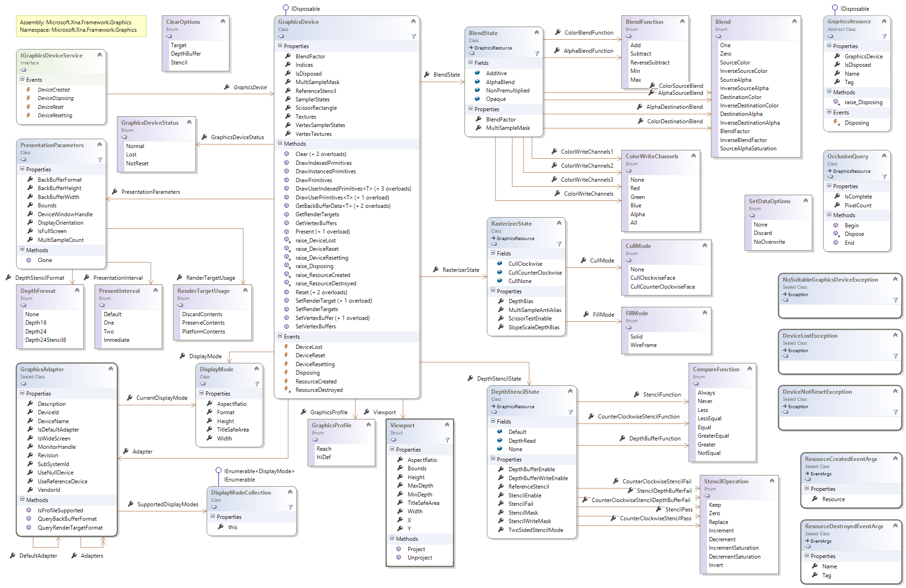Click the wrench icon beside DepthBias property
The height and width of the screenshot is (588, 906).
pyautogui.click(x=501, y=301)
